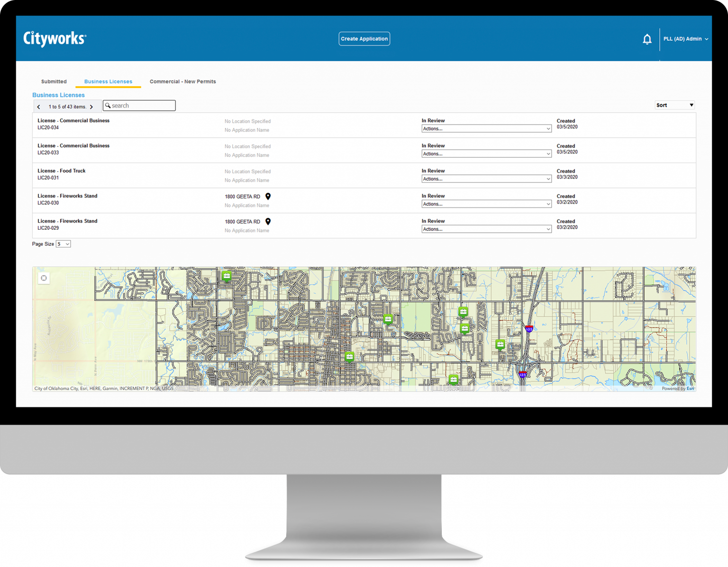Open the Page Size dropdown
The height and width of the screenshot is (567, 728).
pyautogui.click(x=63, y=244)
